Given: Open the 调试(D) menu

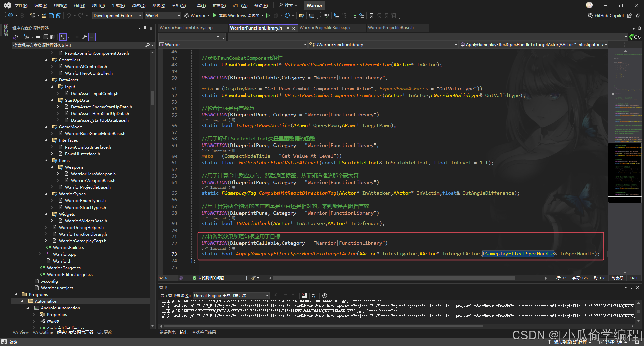Looking at the screenshot, I should pos(139,5).
